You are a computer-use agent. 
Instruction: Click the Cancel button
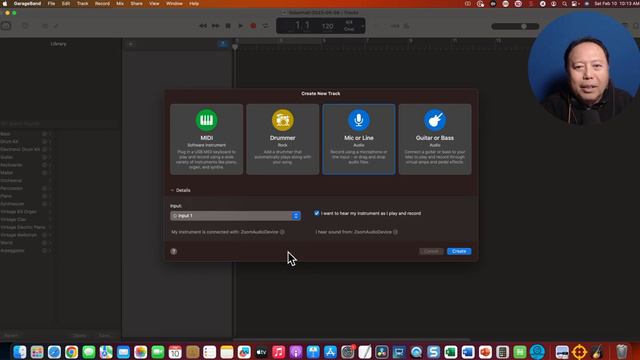pos(431,251)
